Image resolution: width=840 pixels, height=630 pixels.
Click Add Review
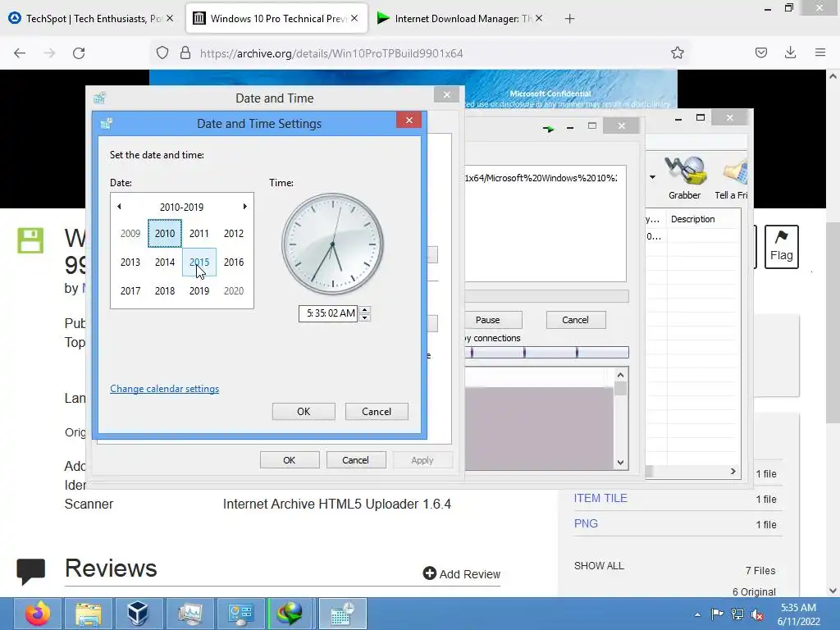pyautogui.click(x=462, y=573)
